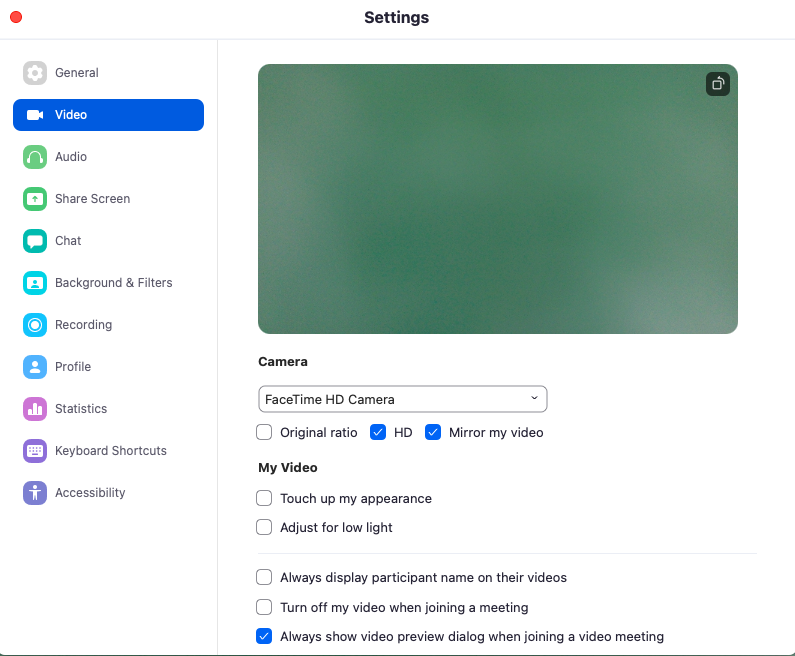View Statistics label in sidebar
The height and width of the screenshot is (656, 795).
[81, 409]
